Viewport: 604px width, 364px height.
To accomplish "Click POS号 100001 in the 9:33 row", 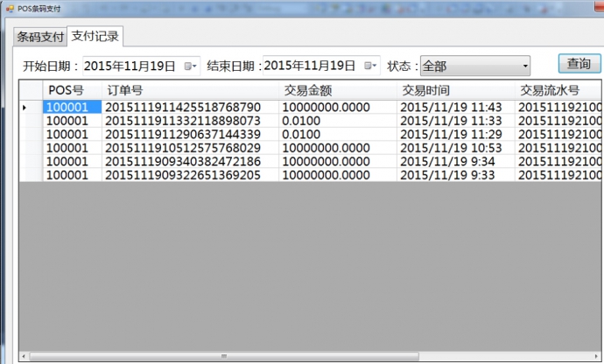I will coord(67,175).
